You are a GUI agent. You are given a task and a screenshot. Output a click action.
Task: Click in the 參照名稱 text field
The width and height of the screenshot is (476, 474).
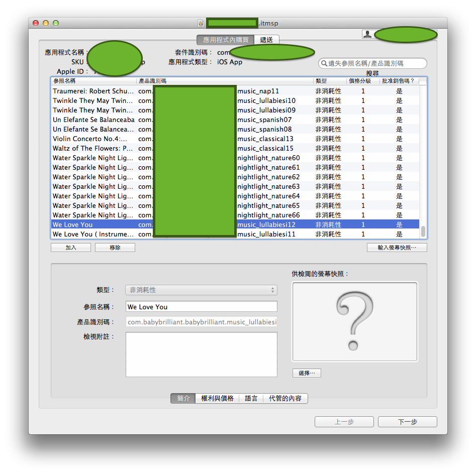pos(201,307)
